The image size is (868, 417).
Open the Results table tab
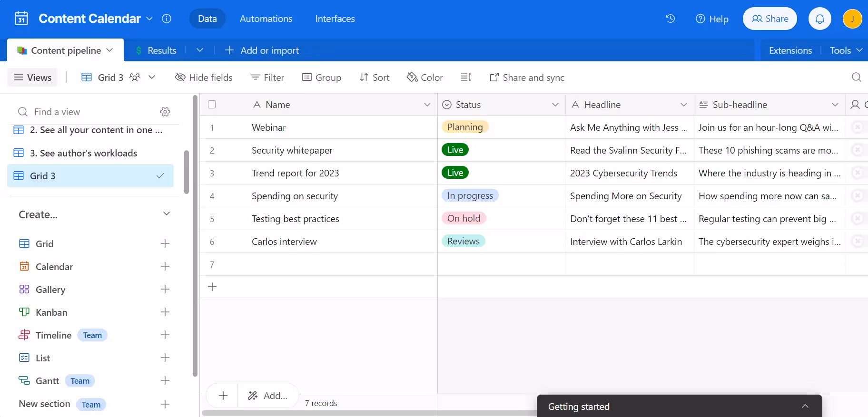coord(156,50)
